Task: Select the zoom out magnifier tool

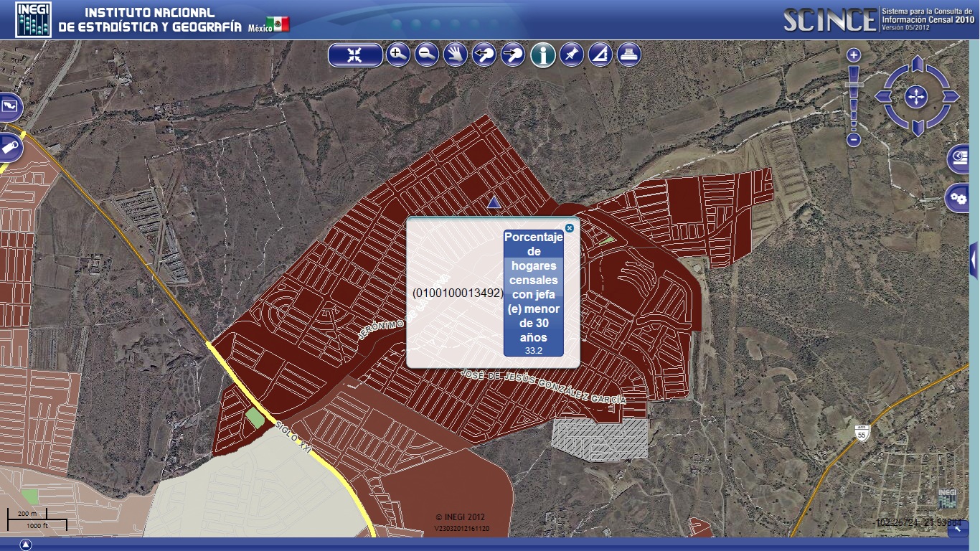Action: coord(427,55)
